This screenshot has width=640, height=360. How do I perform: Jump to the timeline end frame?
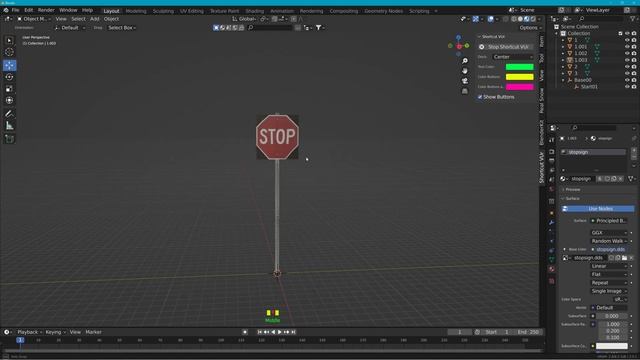[x=293, y=332]
